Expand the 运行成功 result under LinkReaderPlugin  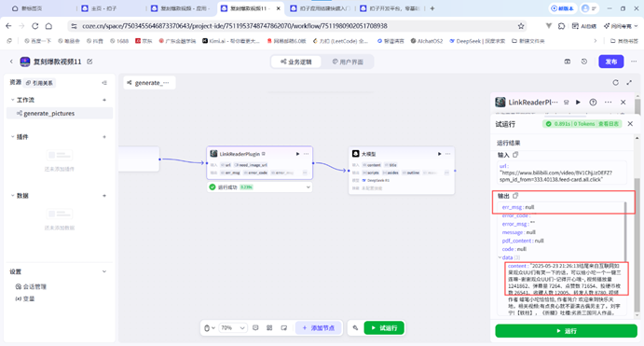point(308,187)
